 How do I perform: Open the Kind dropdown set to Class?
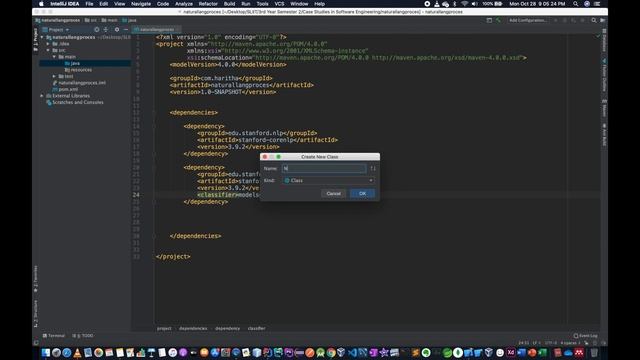pyautogui.click(x=329, y=180)
